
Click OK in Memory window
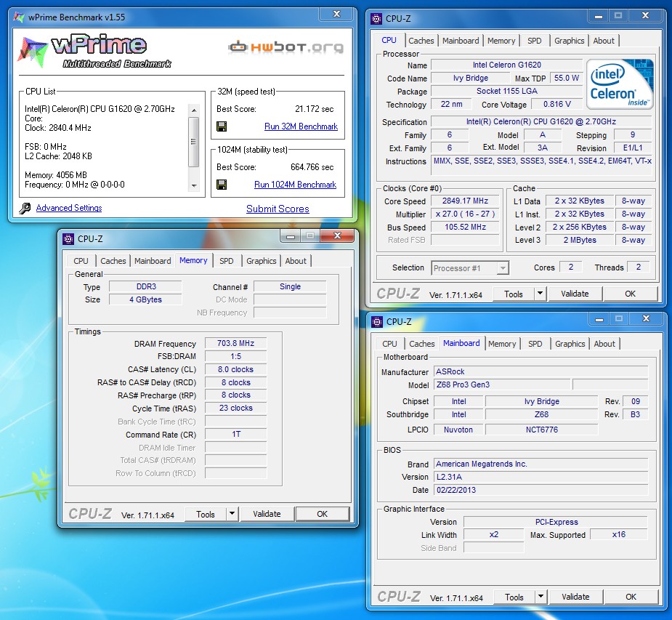(x=323, y=514)
